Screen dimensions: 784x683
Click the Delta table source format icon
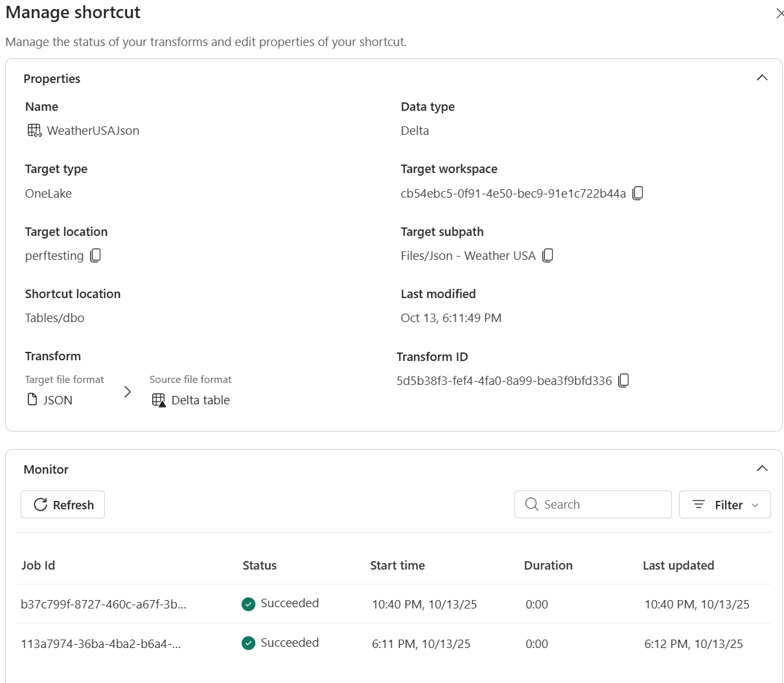(x=158, y=400)
